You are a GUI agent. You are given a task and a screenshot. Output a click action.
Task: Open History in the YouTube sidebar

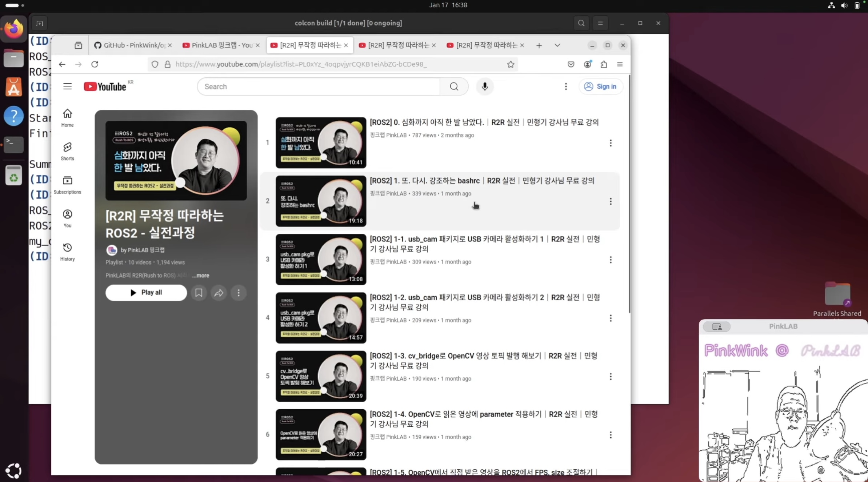[67, 252]
